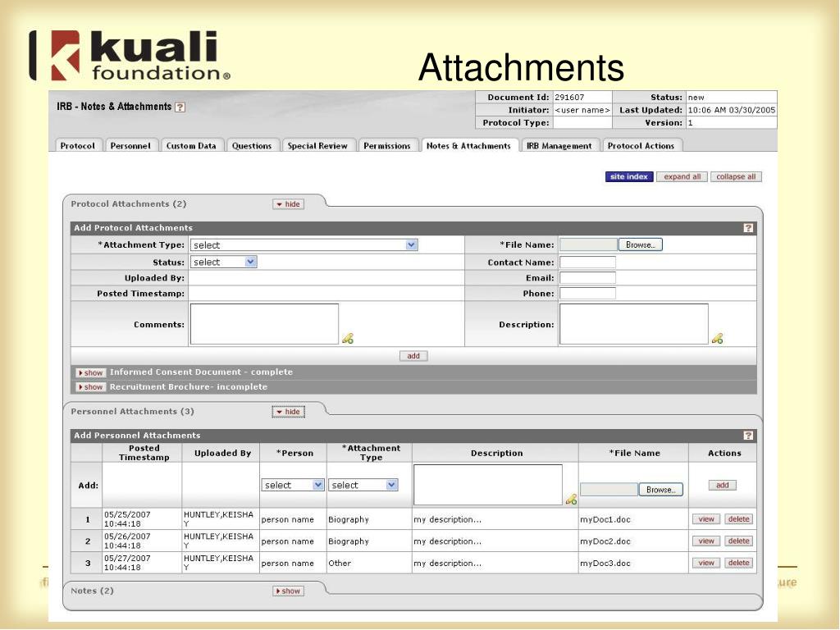Expand protocol Description text area with pencil icon
Screen dimensions: 840x630
point(717,339)
